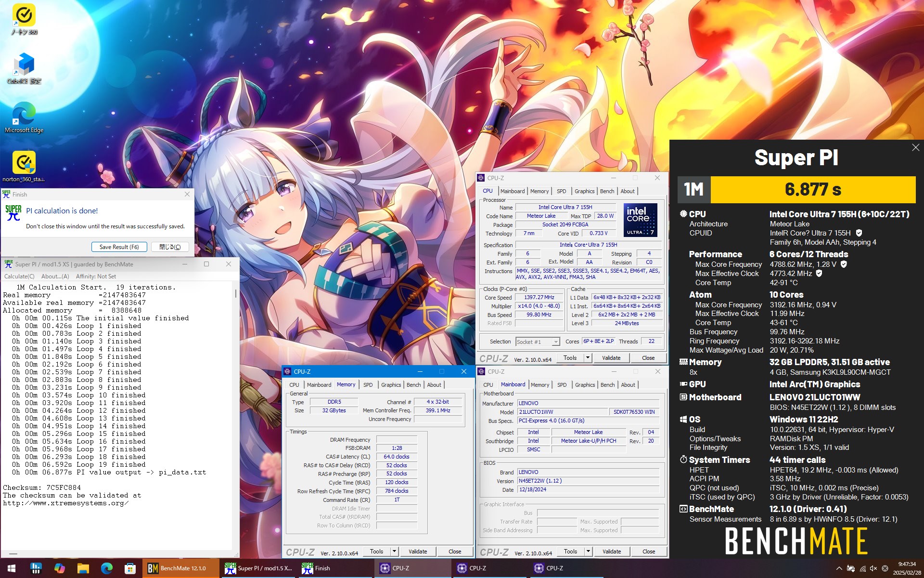This screenshot has width=924, height=578.
Task: Open About tab in CPU-Z CPU window
Action: tap(628, 191)
